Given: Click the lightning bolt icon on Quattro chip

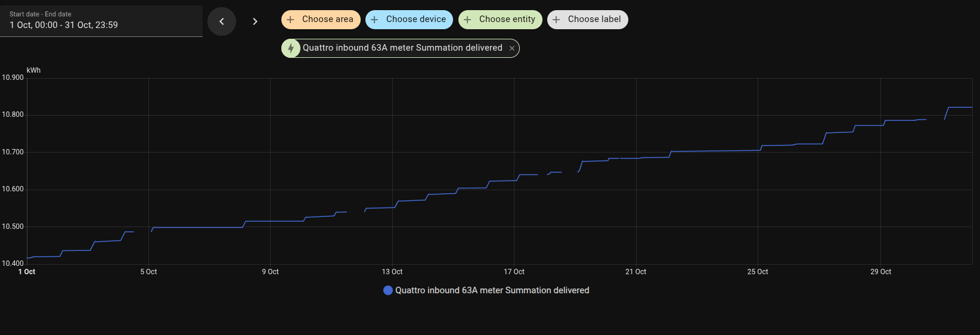Looking at the screenshot, I should click(x=291, y=48).
